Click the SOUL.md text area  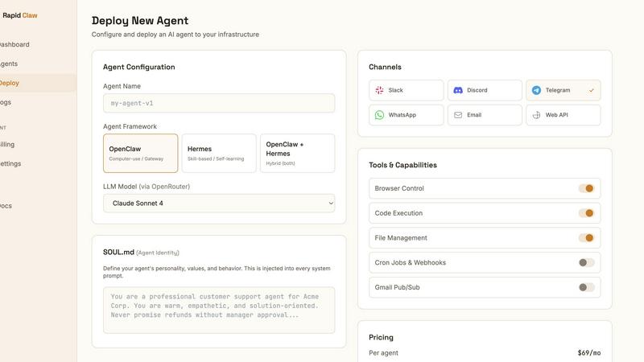pos(219,310)
